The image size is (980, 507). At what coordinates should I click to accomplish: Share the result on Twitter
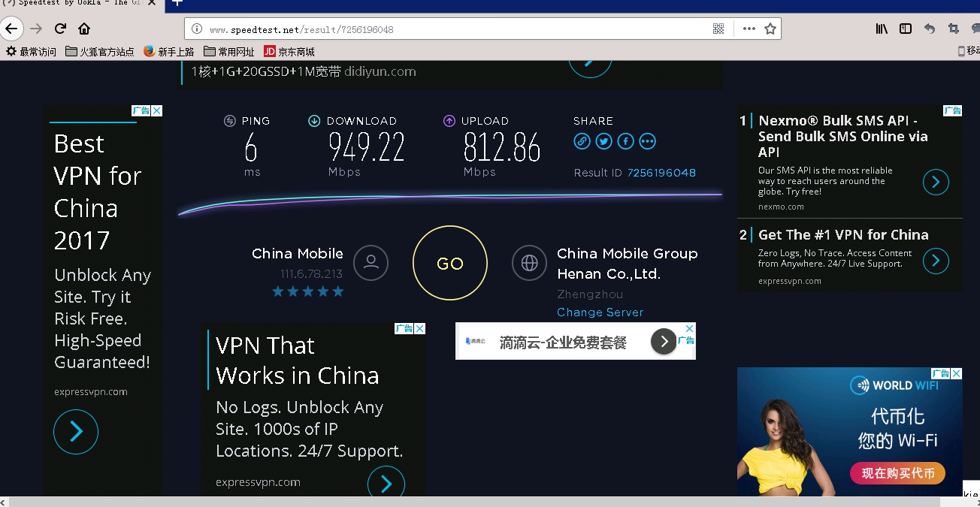coord(603,141)
